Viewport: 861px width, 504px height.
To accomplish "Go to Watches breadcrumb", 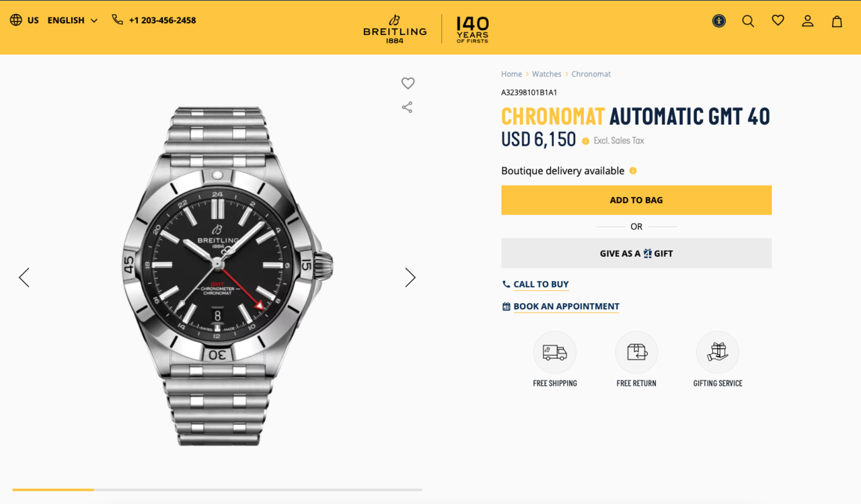I will tap(546, 74).
